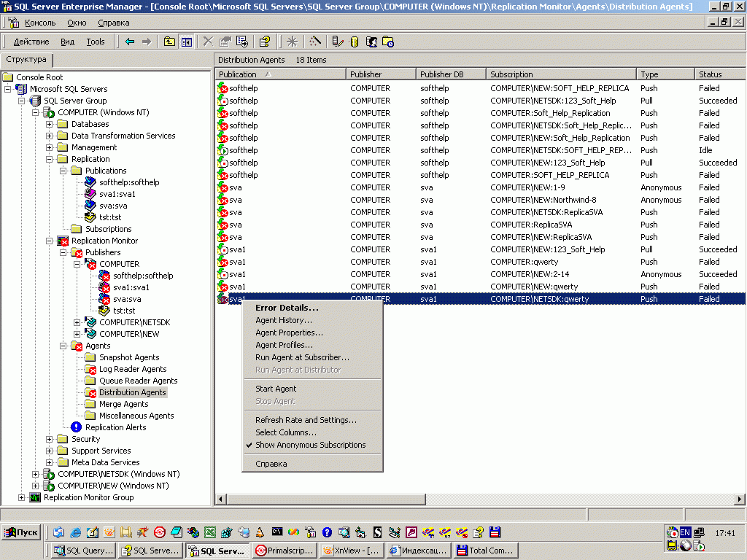Click the Internet Explorer quick launch icon
This screenshot has width=747, height=560.
[x=75, y=532]
